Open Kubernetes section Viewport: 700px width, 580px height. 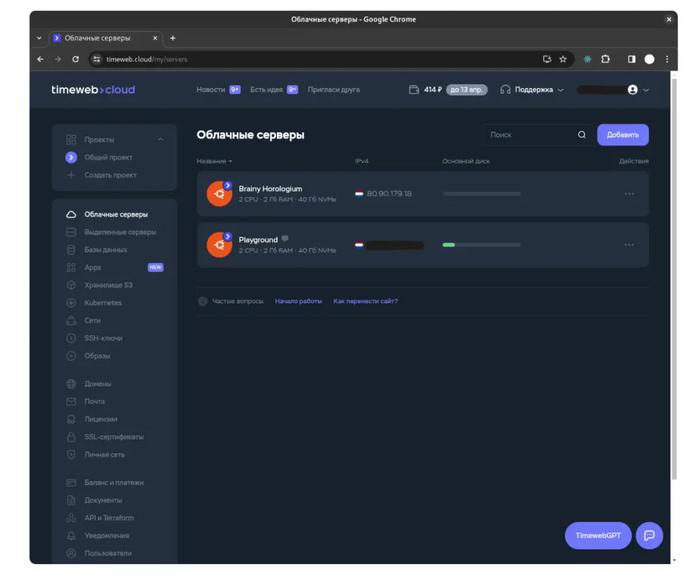point(103,303)
